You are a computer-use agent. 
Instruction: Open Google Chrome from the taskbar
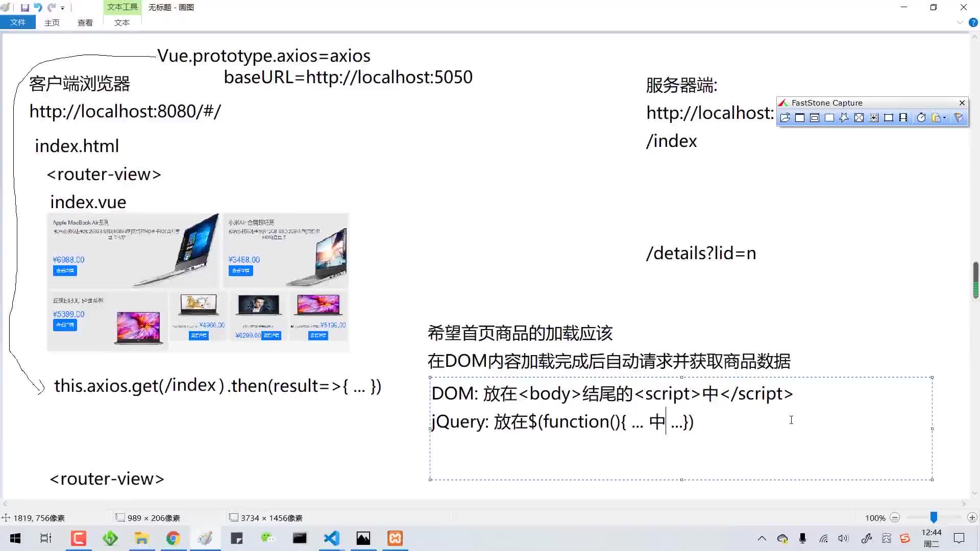pyautogui.click(x=173, y=538)
